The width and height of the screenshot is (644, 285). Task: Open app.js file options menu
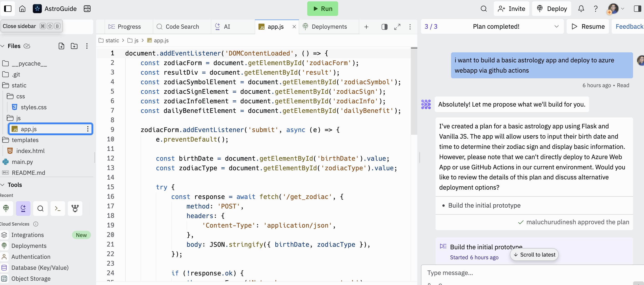tap(88, 129)
